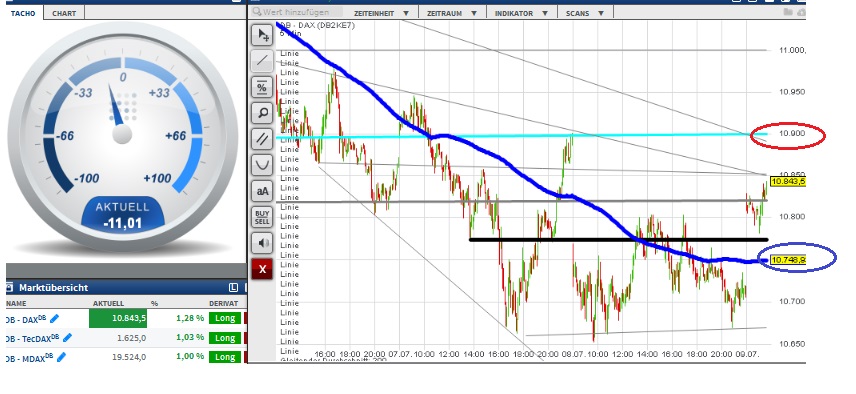856x394 pixels.
Task: Click the AKTUELL -11,01 gauge readout
Action: [x=122, y=215]
